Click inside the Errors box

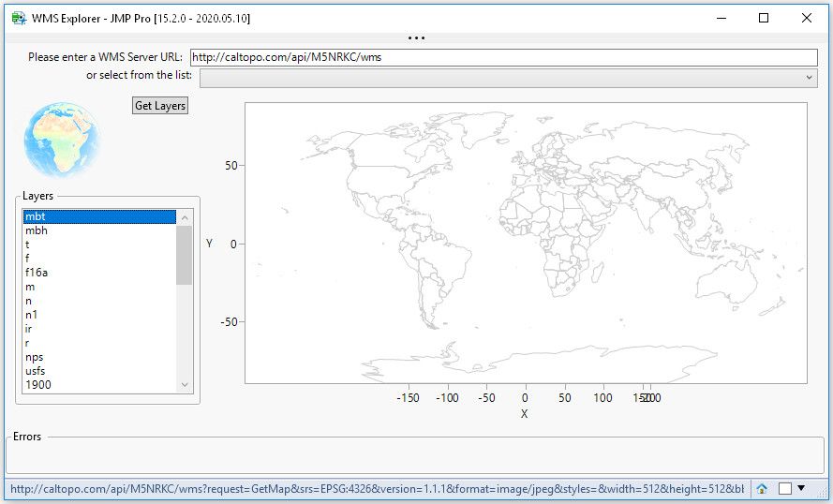(415, 455)
